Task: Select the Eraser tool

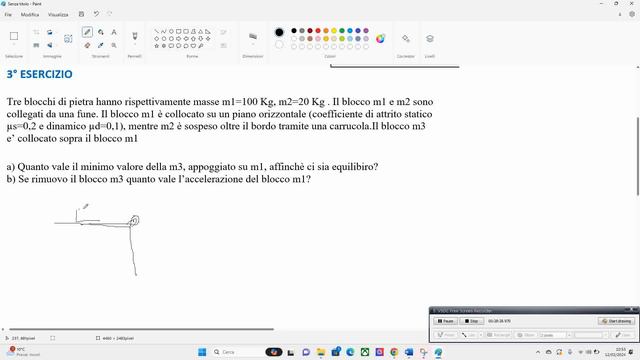Action: (x=87, y=45)
